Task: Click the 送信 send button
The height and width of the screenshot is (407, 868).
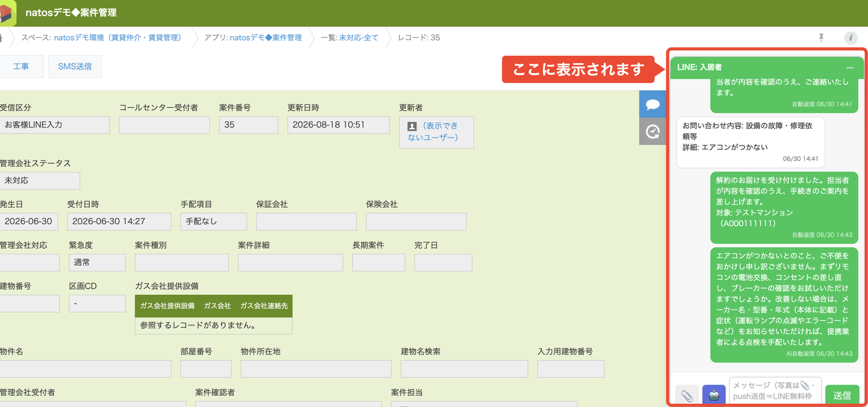Action: pos(842,395)
